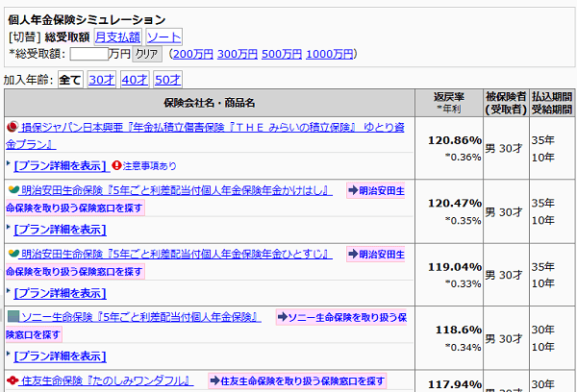Click the *0.33% annual rate value
The height and width of the screenshot is (392, 577).
463,283
